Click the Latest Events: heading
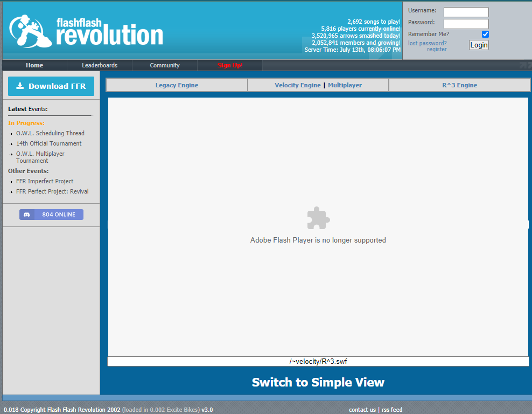This screenshot has height=414, width=532. (28, 109)
